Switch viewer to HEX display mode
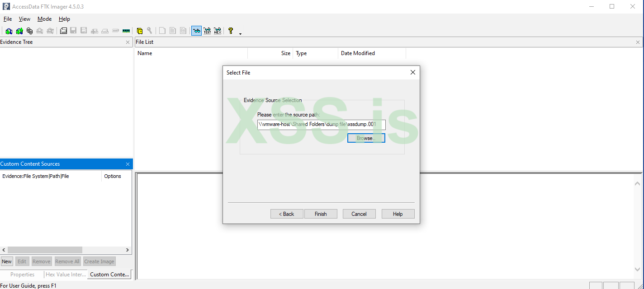This screenshot has height=289, width=644. coord(218,30)
